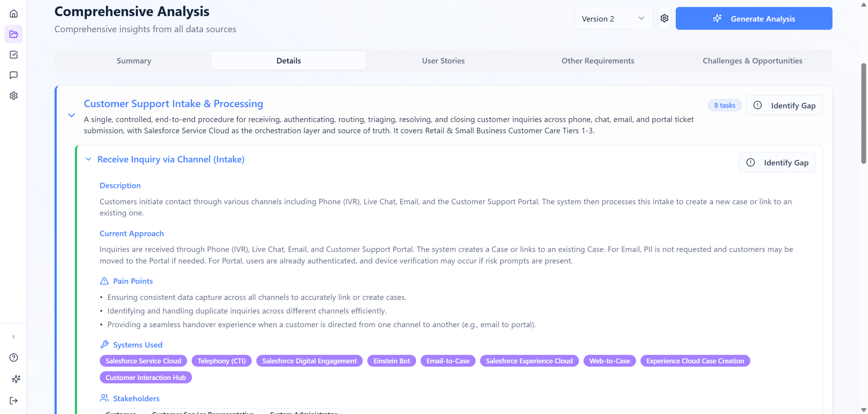Image resolution: width=868 pixels, height=414 pixels.
Task: Click the Generate Analysis button
Action: [x=754, y=19]
